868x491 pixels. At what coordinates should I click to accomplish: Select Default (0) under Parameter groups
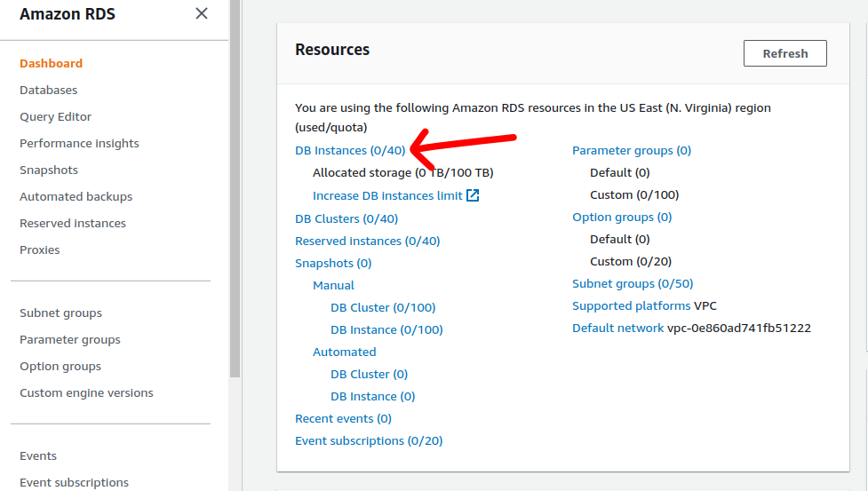click(x=620, y=172)
